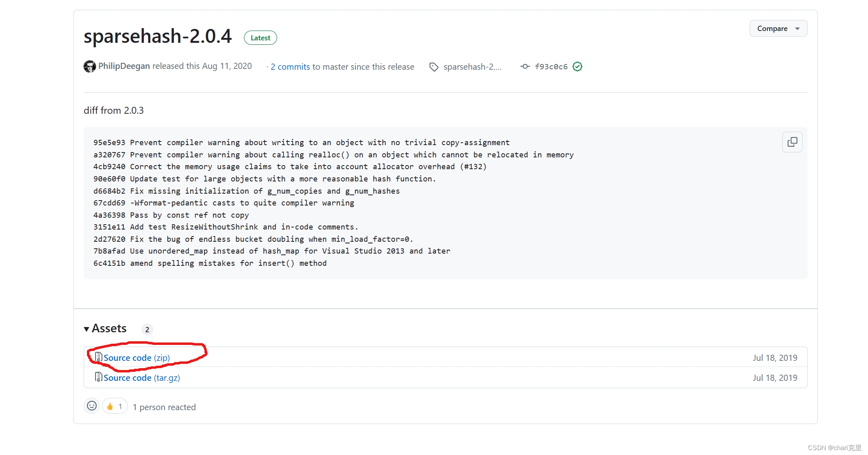Toggle the thumbs up reaction
Screen dimensions: 868x455
[115, 406]
